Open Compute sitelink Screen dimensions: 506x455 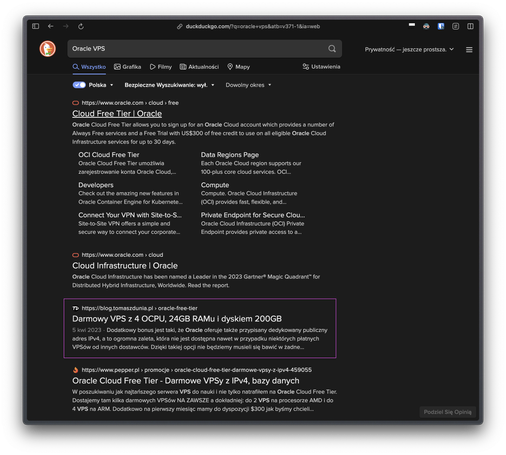[215, 185]
